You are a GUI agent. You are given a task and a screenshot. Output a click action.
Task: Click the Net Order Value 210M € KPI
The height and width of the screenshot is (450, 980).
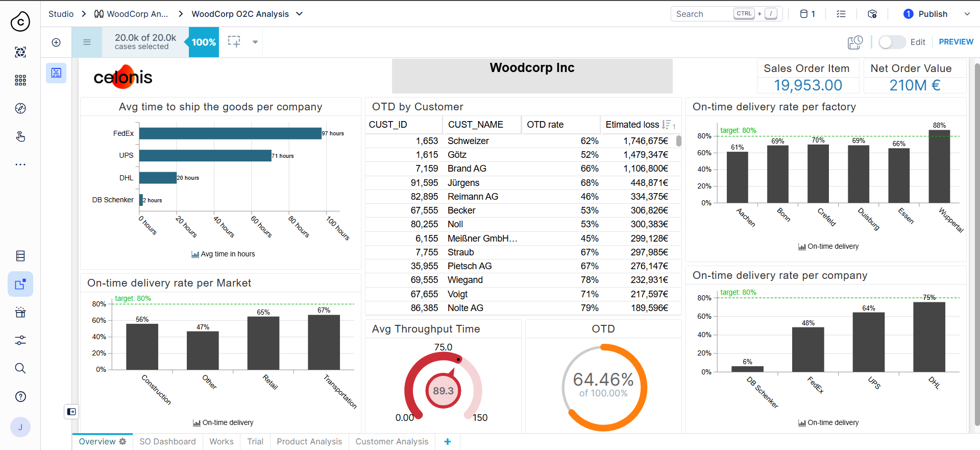click(915, 77)
